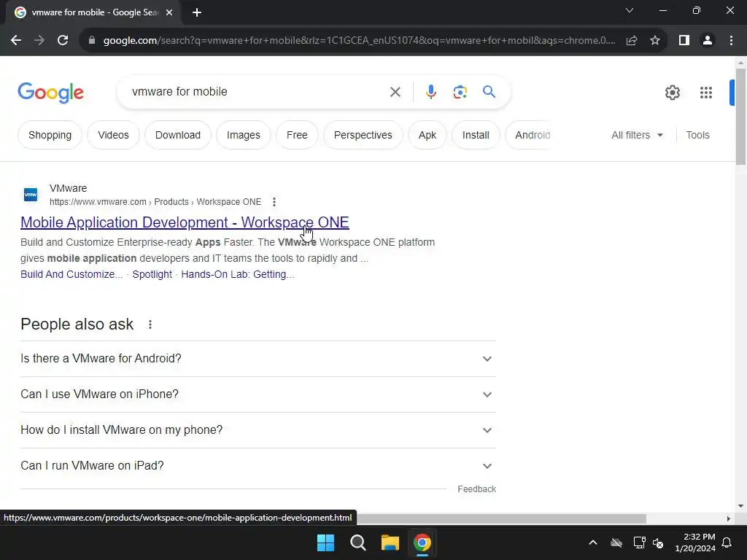747x560 pixels.
Task: Click scroll right arrow on horizontal scrollbar
Action: click(729, 518)
